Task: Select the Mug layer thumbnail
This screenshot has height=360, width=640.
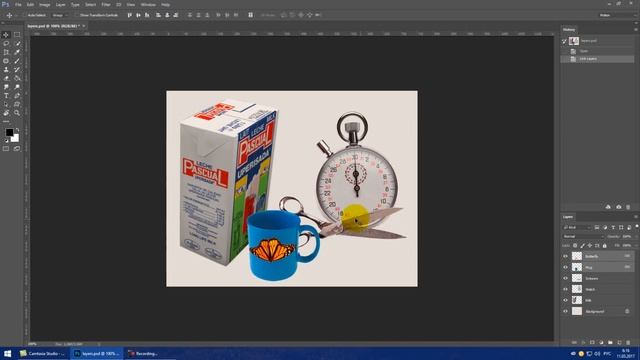Action: (x=577, y=267)
